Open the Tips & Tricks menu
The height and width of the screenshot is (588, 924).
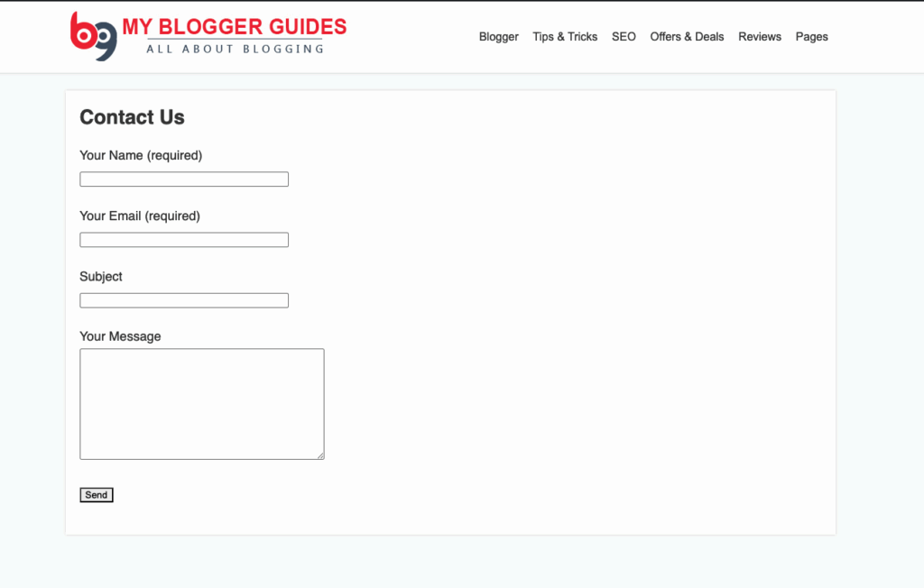565,37
